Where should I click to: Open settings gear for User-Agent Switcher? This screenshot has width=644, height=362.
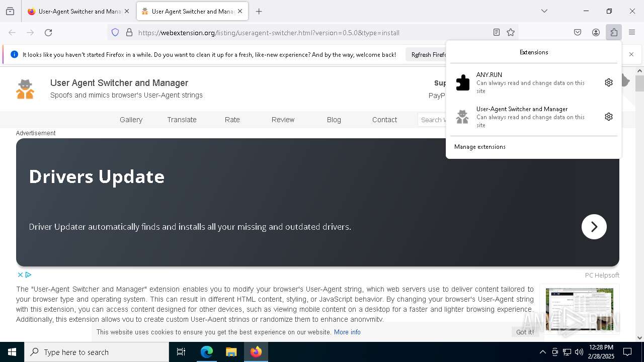tap(609, 117)
